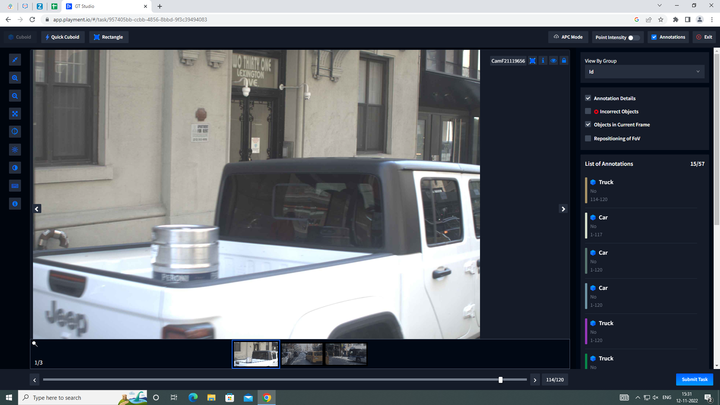Click the cube icon of Car 1-117
Viewport: 720px width, 405px height.
click(x=593, y=218)
